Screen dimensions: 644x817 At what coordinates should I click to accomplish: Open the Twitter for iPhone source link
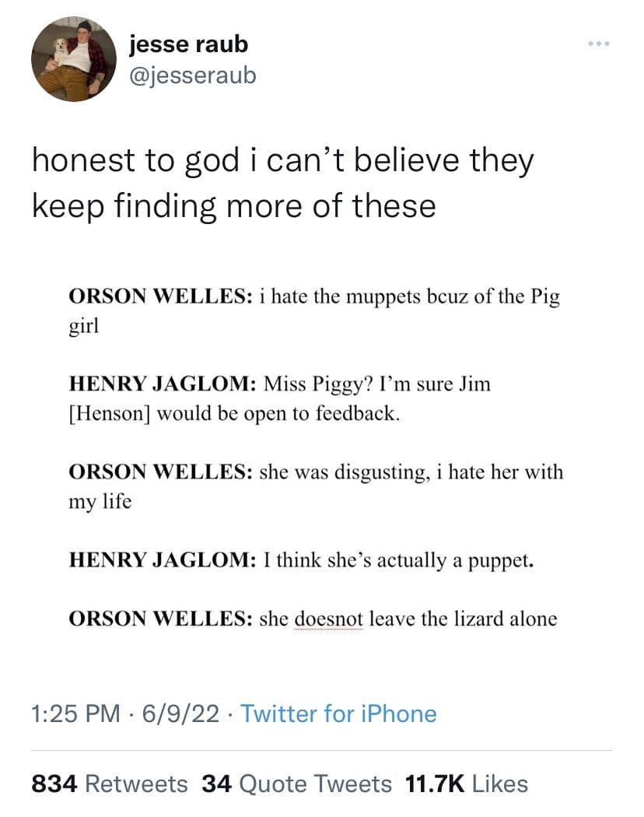(338, 714)
